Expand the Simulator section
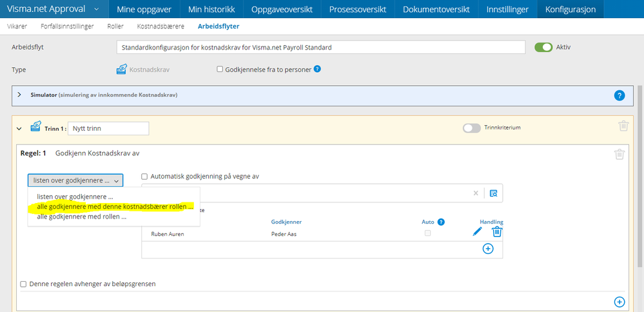The width and height of the screenshot is (644, 312). (19, 95)
